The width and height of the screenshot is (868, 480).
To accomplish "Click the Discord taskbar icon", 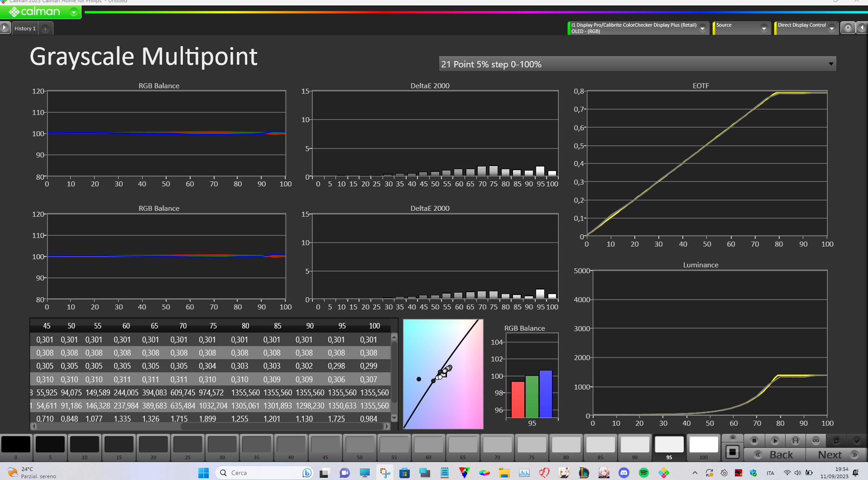I will pyautogui.click(x=623, y=473).
